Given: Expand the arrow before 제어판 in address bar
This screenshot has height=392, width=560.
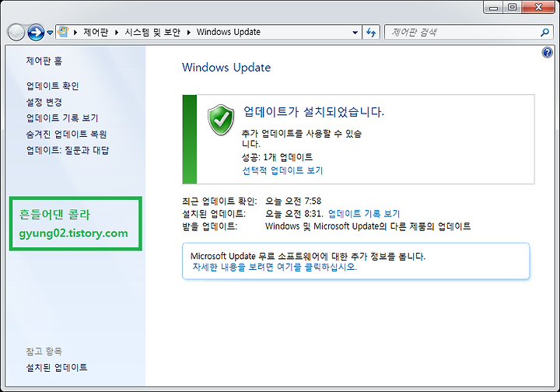Looking at the screenshot, I should pos(75,32).
